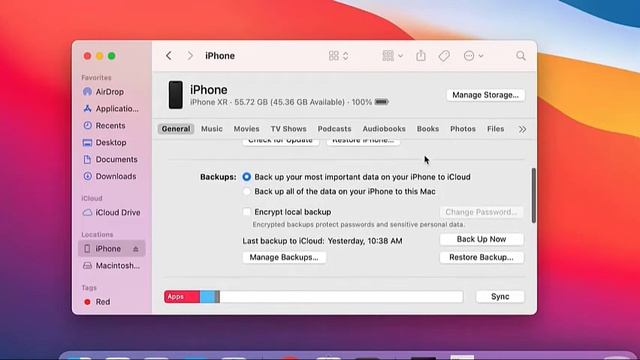Image resolution: width=640 pixels, height=360 pixels.
Task: Click the black iPhone device icon
Action: (x=176, y=95)
